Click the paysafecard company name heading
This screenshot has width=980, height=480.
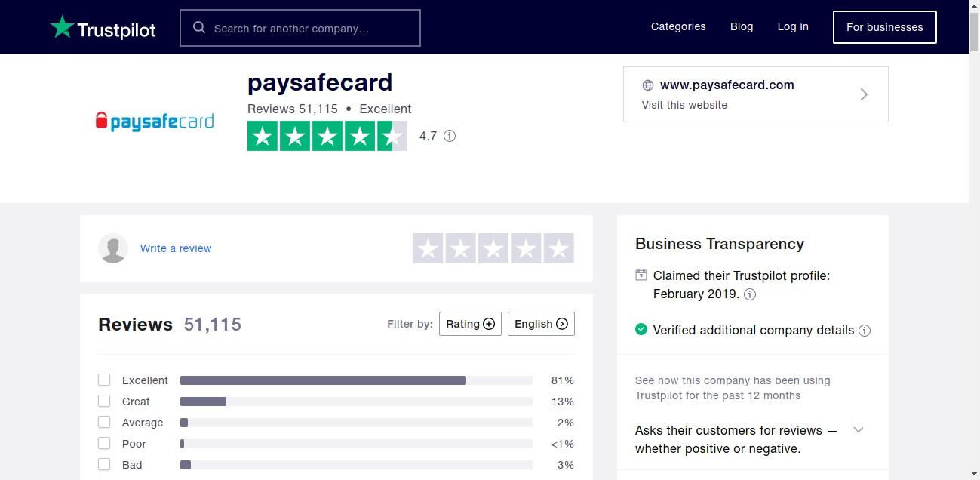click(320, 82)
